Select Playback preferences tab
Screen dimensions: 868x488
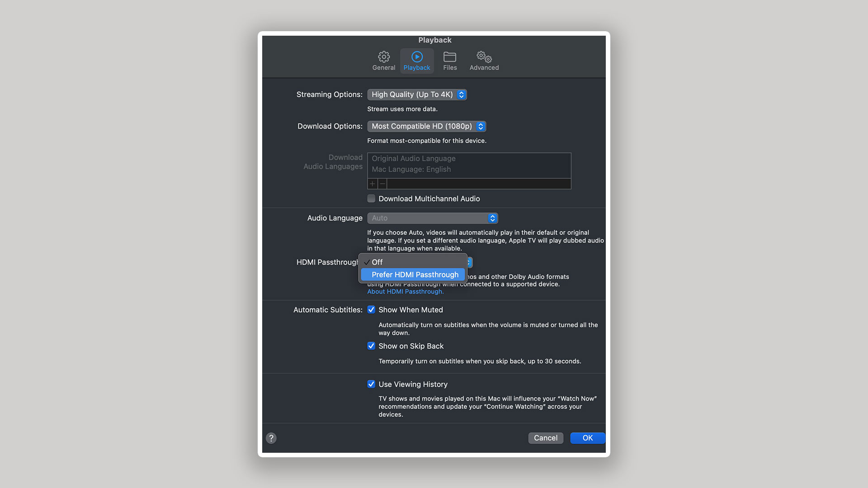(417, 60)
